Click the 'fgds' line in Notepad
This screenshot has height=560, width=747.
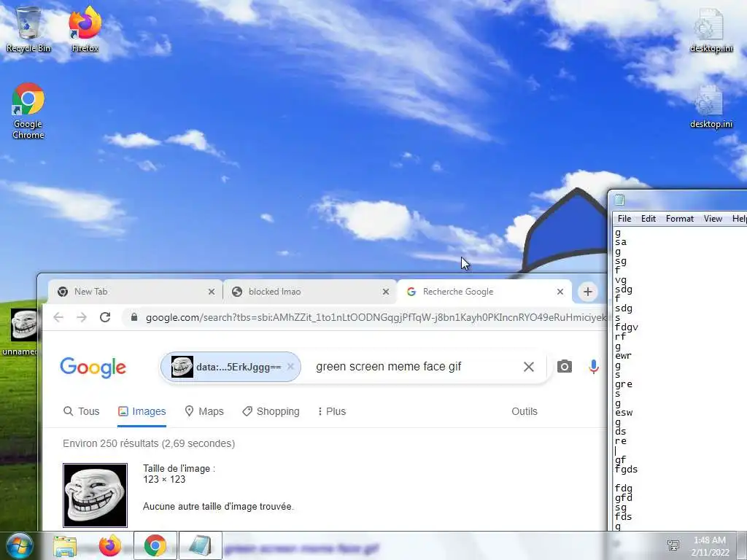coord(627,470)
